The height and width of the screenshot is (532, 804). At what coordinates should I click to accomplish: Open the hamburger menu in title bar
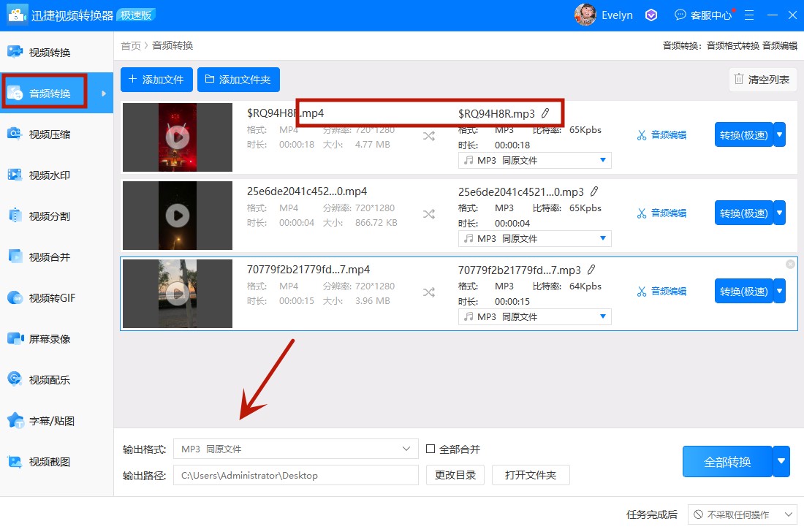click(x=748, y=15)
